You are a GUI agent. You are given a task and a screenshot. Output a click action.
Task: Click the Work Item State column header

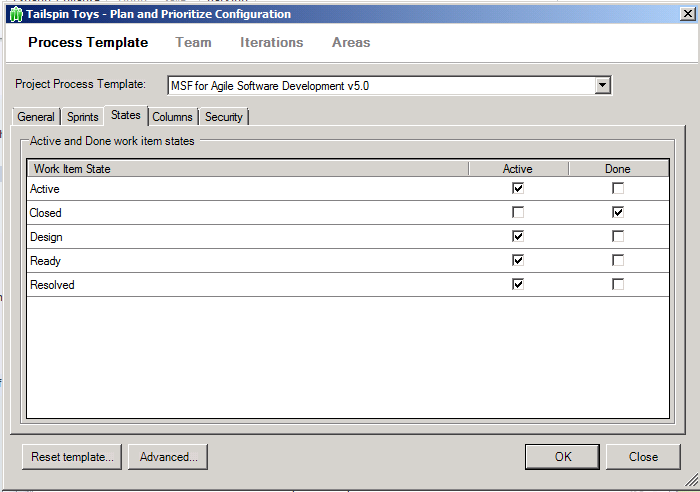pos(248,169)
